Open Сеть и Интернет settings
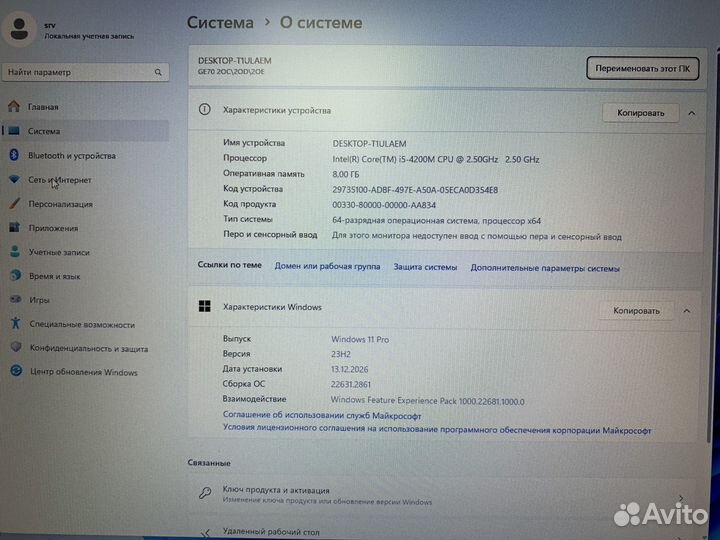The height and width of the screenshot is (540, 720). 60,180
